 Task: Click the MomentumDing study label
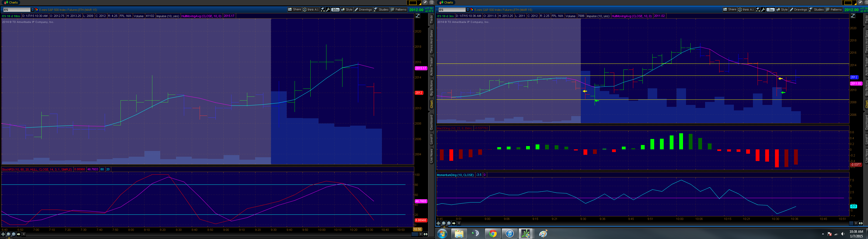456,175
